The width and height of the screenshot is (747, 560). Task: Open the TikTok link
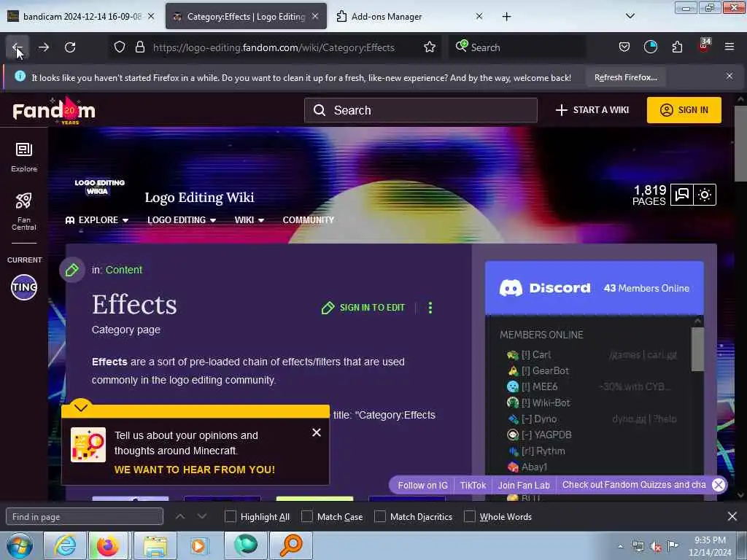(x=473, y=485)
